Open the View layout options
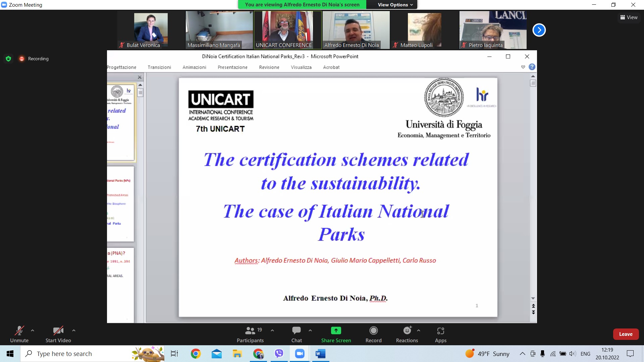 [x=629, y=17]
